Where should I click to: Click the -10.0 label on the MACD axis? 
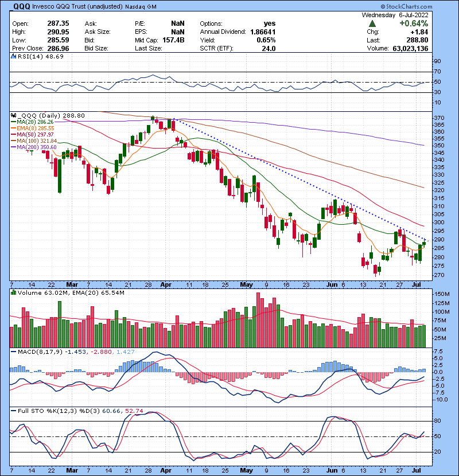tap(441, 400)
